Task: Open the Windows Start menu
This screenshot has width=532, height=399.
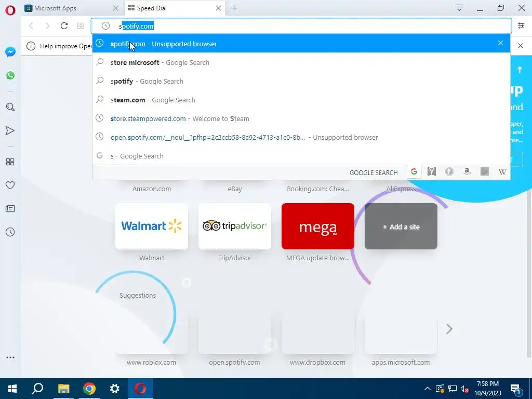Action: [12, 389]
